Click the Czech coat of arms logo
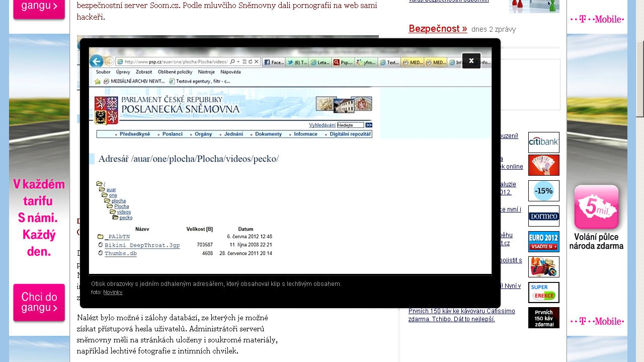 pyautogui.click(x=106, y=110)
